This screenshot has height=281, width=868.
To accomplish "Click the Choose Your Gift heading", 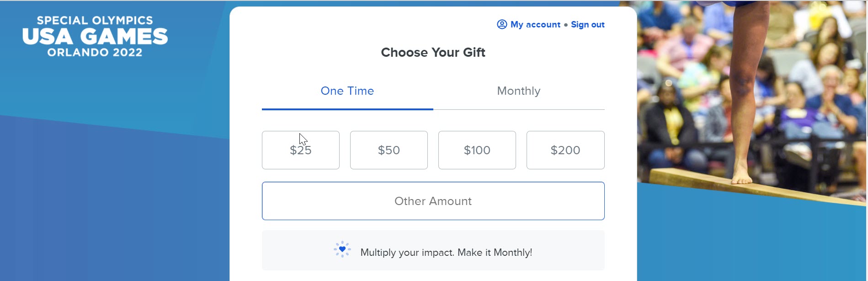I will (433, 52).
